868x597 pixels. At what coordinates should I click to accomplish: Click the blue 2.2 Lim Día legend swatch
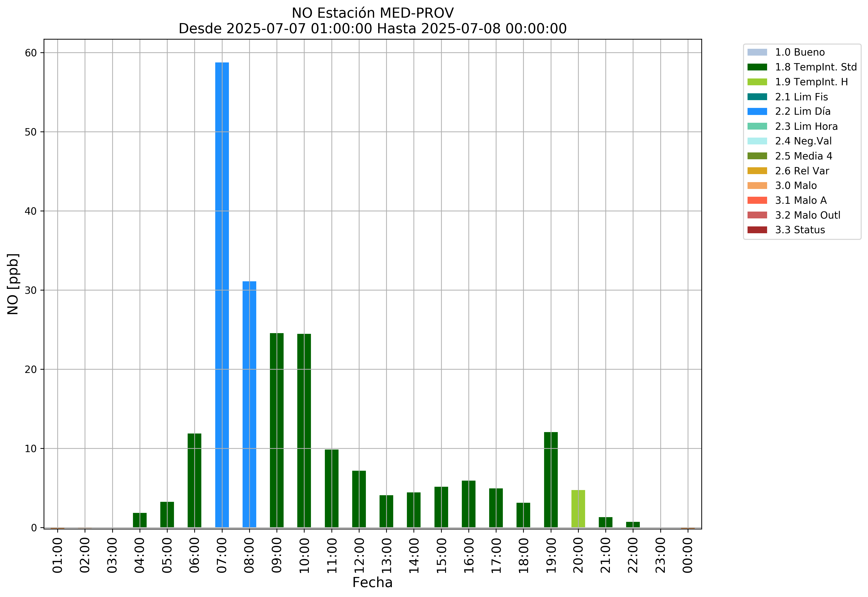(757, 111)
